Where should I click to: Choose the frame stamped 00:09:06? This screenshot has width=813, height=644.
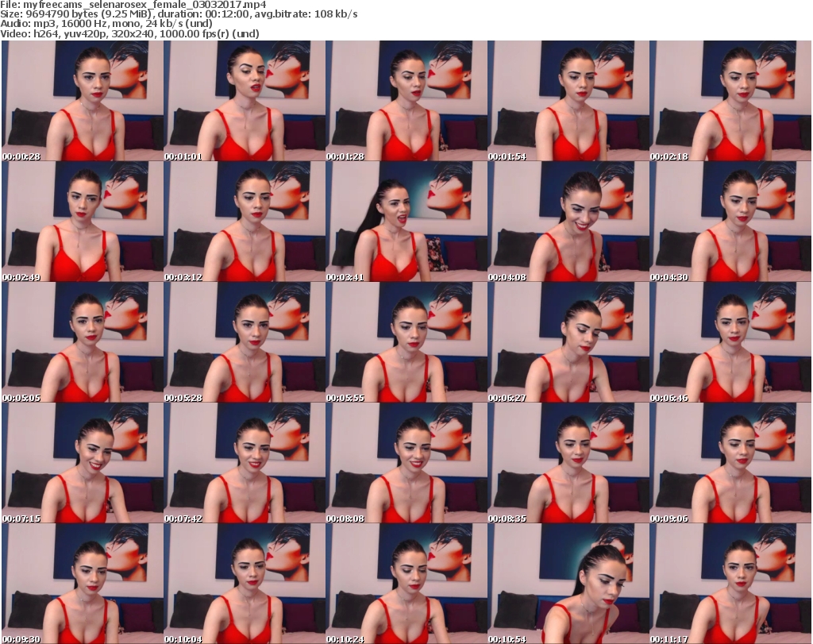click(x=730, y=463)
